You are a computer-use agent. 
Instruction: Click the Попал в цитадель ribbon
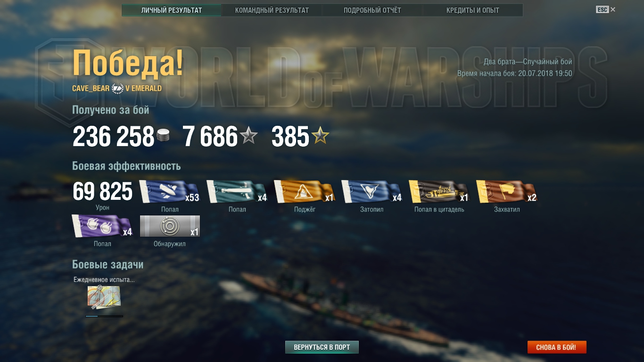(439, 191)
